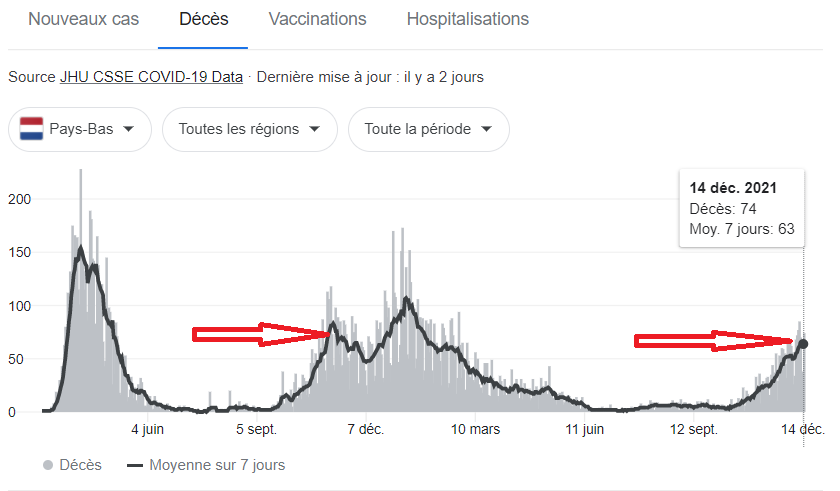The image size is (840, 491).
Task: Open the Vaccinations tab
Action: pyautogui.click(x=317, y=19)
